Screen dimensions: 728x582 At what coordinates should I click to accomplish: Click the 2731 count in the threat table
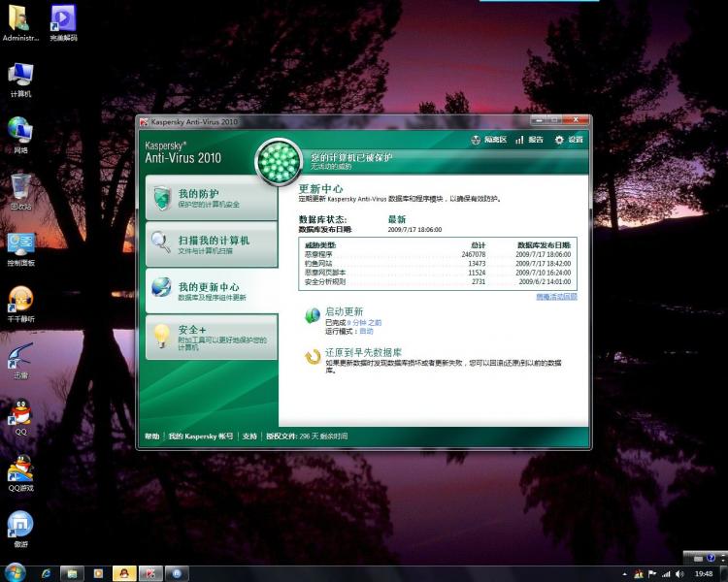(479, 281)
